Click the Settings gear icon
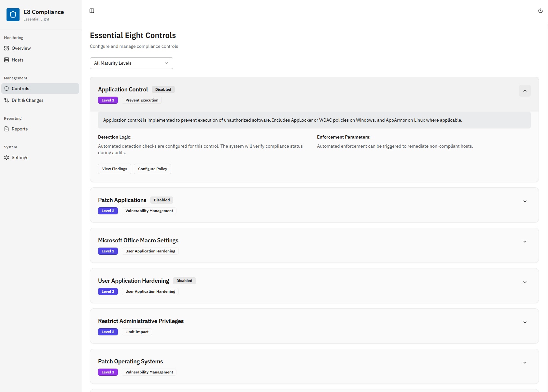Screen dimensions: 548x392 pyautogui.click(x=7, y=157)
